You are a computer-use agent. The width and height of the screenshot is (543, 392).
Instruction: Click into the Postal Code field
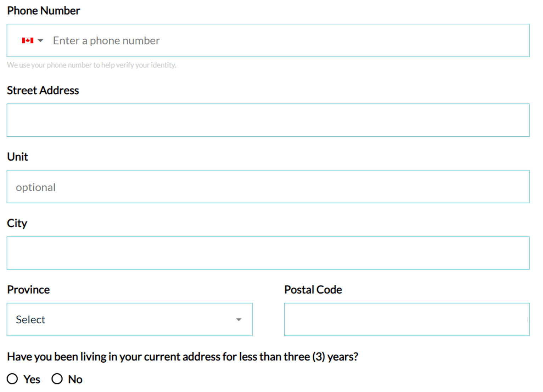coord(407,319)
